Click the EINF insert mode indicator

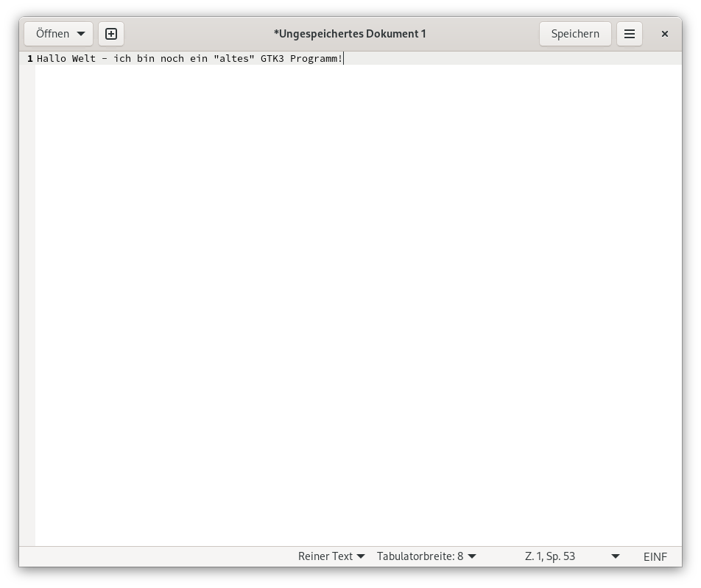pyautogui.click(x=655, y=556)
